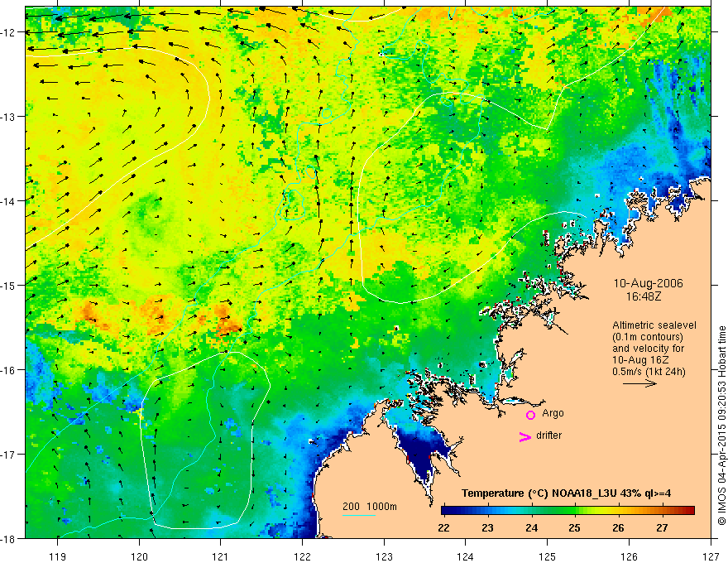Click the latitude axis label '-15'
Viewport: 728px width, 563px height.
[9, 285]
